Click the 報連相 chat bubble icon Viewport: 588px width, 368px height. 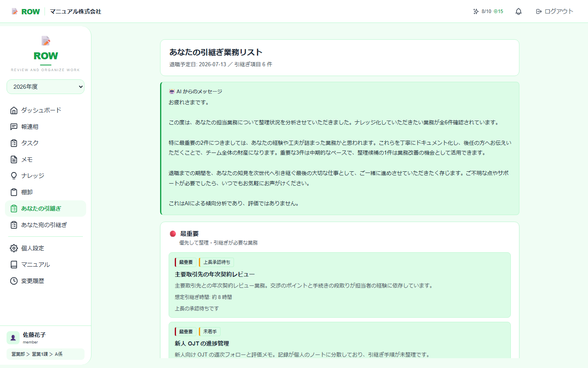pos(14,127)
